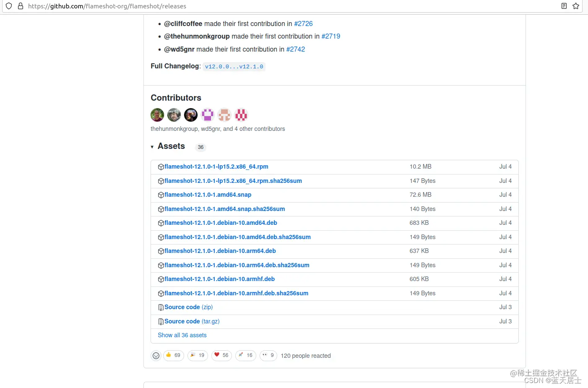This screenshot has height=388, width=588.
Task: Toggle heart reaction with 56 count
Action: point(222,356)
